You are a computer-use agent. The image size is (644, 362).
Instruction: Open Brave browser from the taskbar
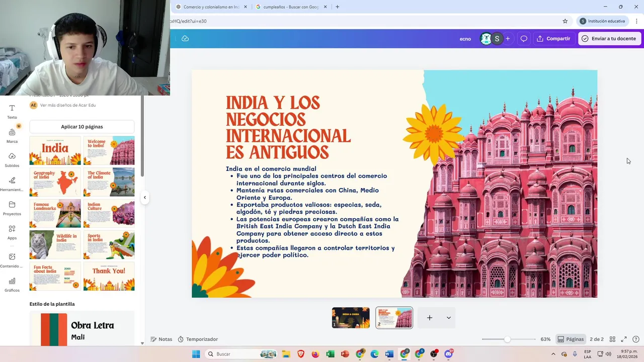click(x=301, y=354)
